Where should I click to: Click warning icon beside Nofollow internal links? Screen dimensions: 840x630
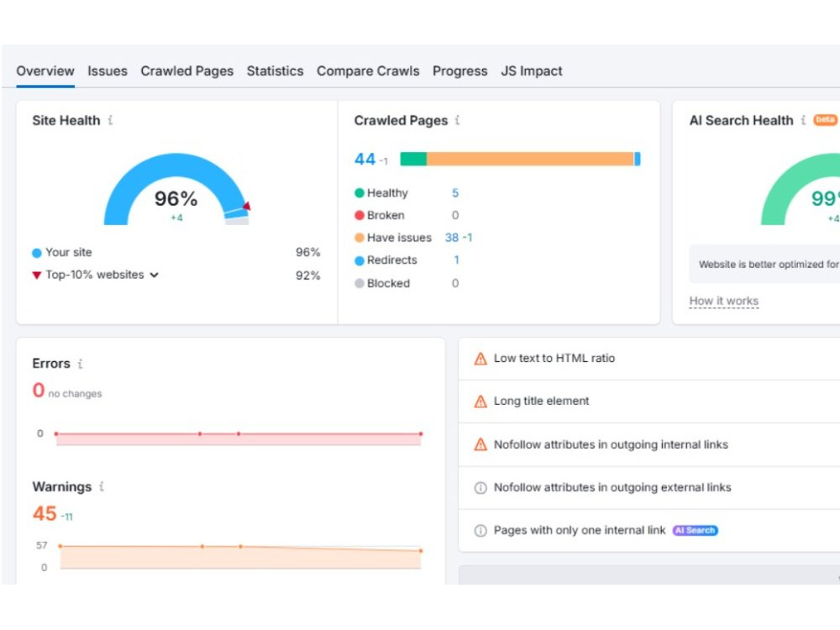pyautogui.click(x=480, y=444)
